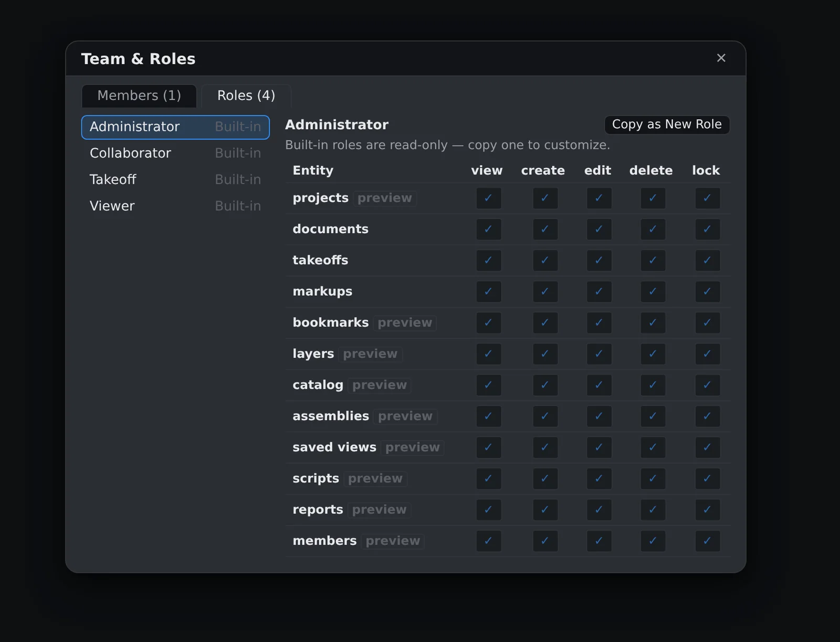Image resolution: width=840 pixels, height=642 pixels.
Task: Click the documents entity label
Action: [330, 229]
